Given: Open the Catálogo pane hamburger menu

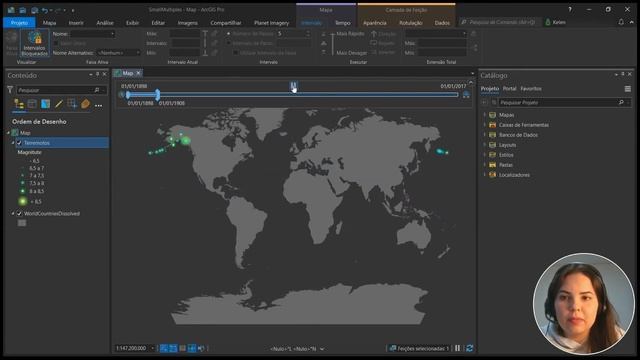Looking at the screenshot, I should click(x=627, y=89).
